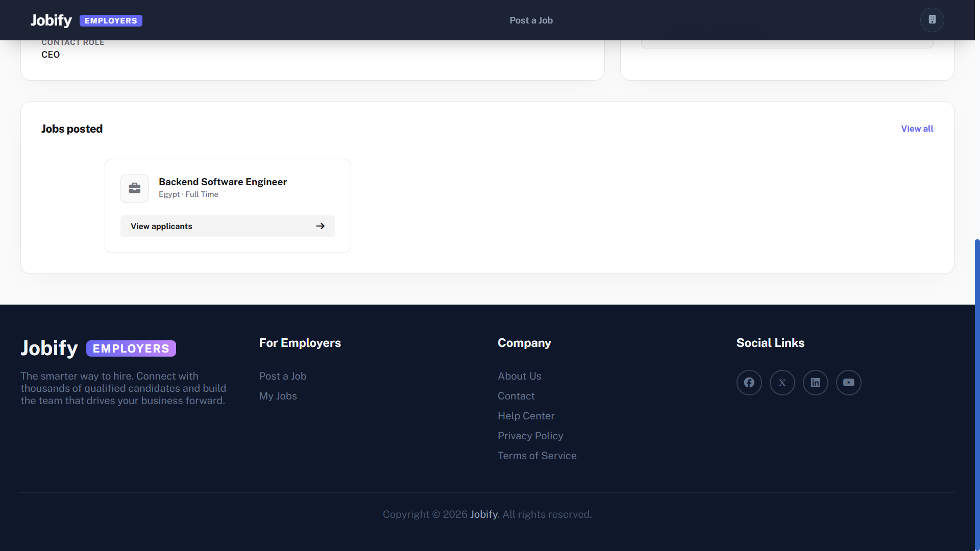Image resolution: width=980 pixels, height=551 pixels.
Task: Open the Facebook social link
Action: (749, 383)
